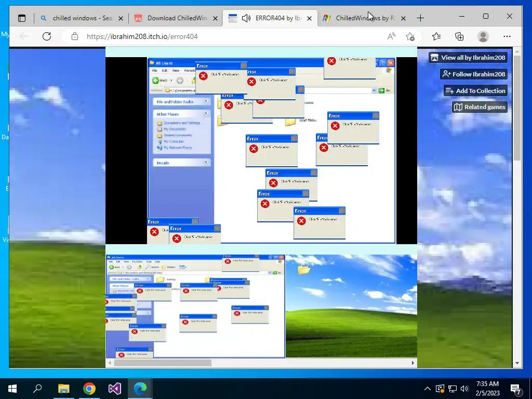Switch to the Download ChilledWindows tab
This screenshot has width=532, height=399.
[176, 18]
